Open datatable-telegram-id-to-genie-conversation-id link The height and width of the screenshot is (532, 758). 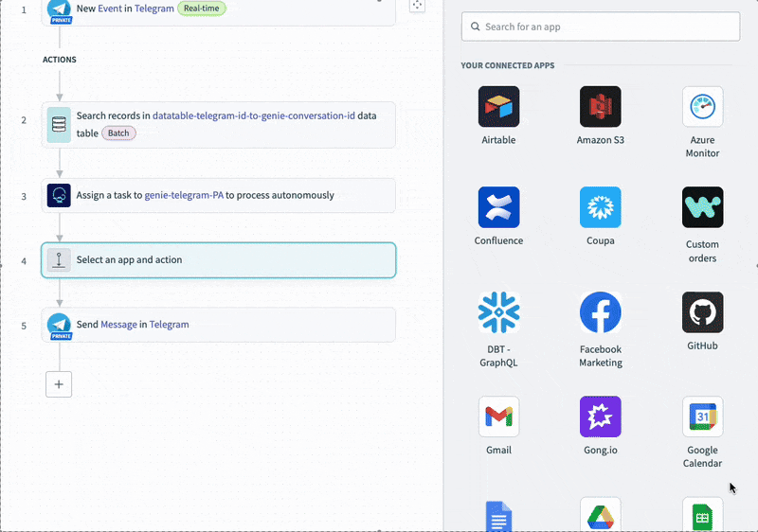click(x=254, y=115)
